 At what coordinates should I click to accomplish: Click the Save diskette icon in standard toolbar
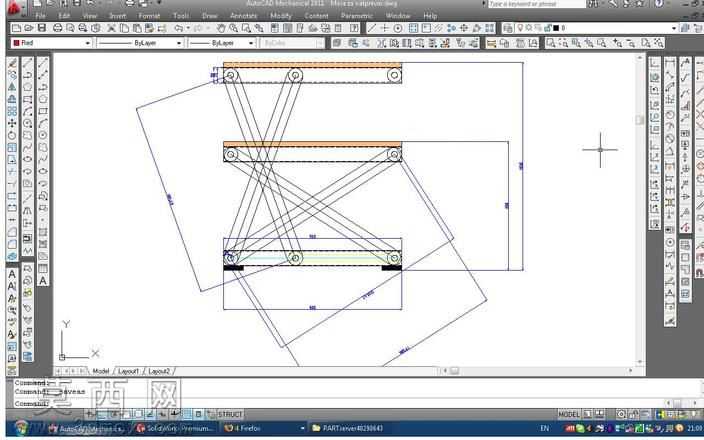41,28
